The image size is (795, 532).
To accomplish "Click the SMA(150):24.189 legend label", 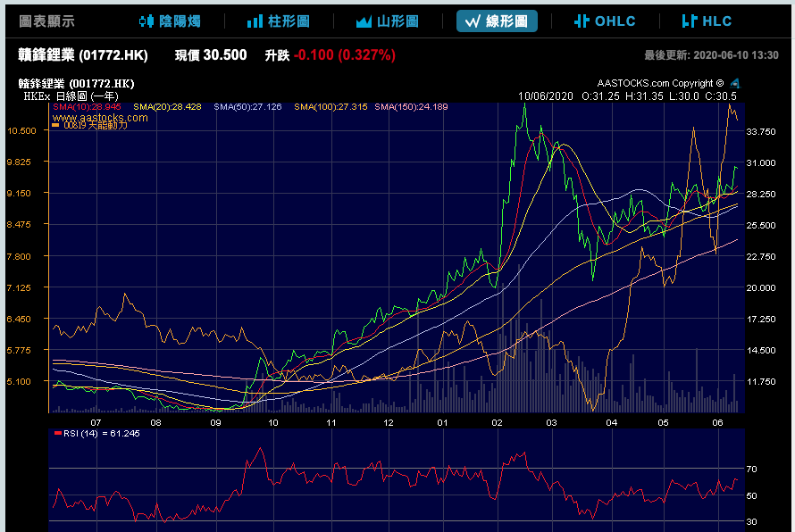I will pos(411,107).
